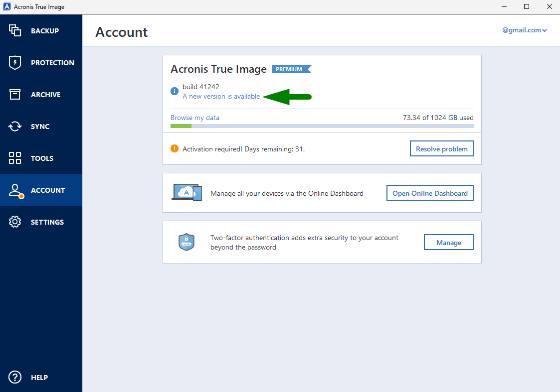
Task: Click the Archive box icon
Action: pyautogui.click(x=15, y=94)
